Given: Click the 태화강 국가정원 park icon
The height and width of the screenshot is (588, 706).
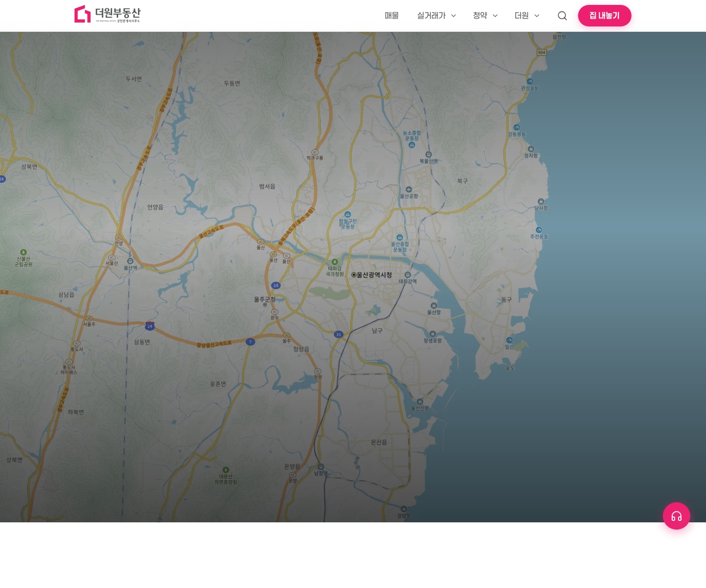Looking at the screenshot, I should click(x=335, y=262).
